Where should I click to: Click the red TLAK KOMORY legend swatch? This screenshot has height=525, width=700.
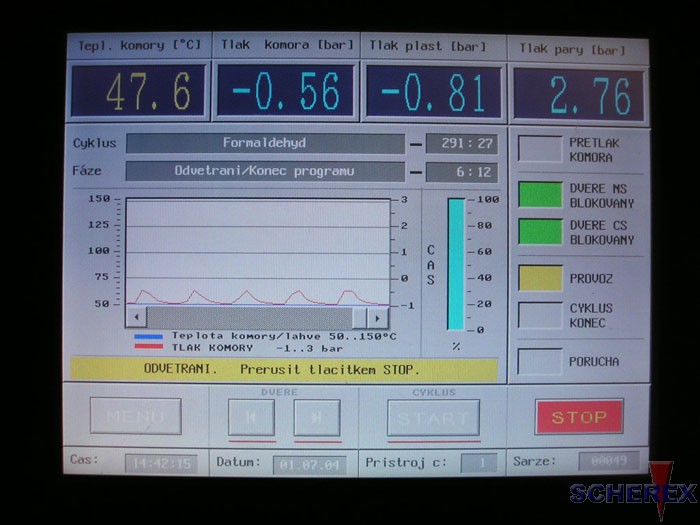149,346
